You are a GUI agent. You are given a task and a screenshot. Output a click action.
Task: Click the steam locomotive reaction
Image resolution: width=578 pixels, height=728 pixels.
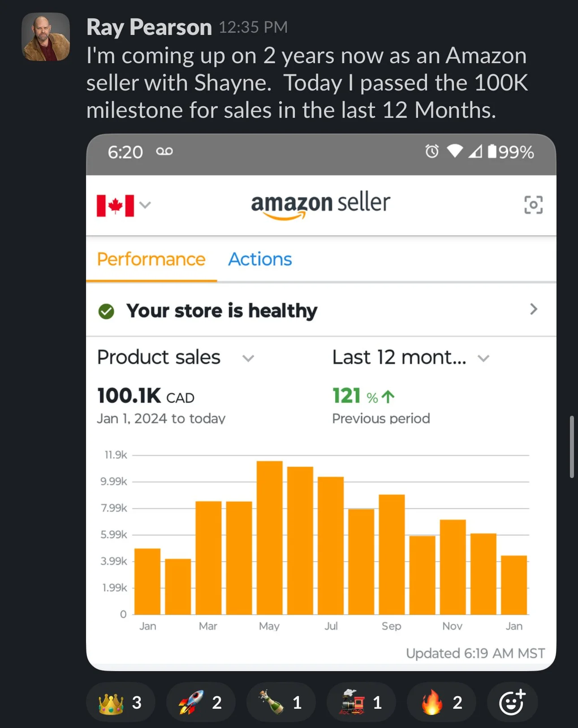point(361,702)
